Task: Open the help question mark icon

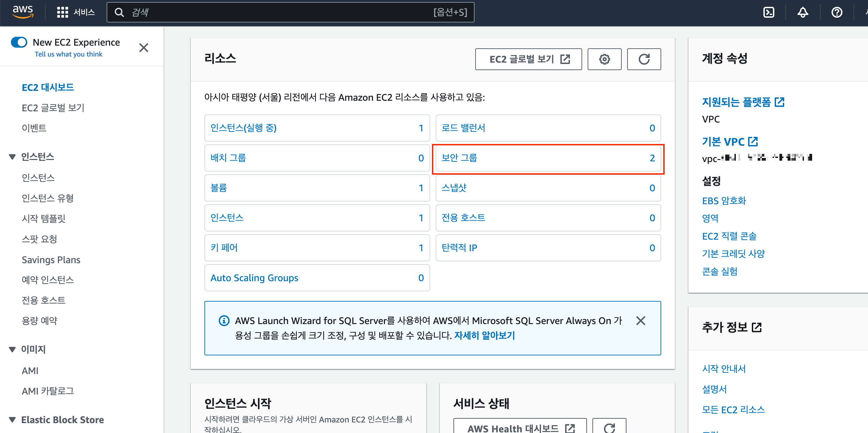Action: [x=837, y=12]
